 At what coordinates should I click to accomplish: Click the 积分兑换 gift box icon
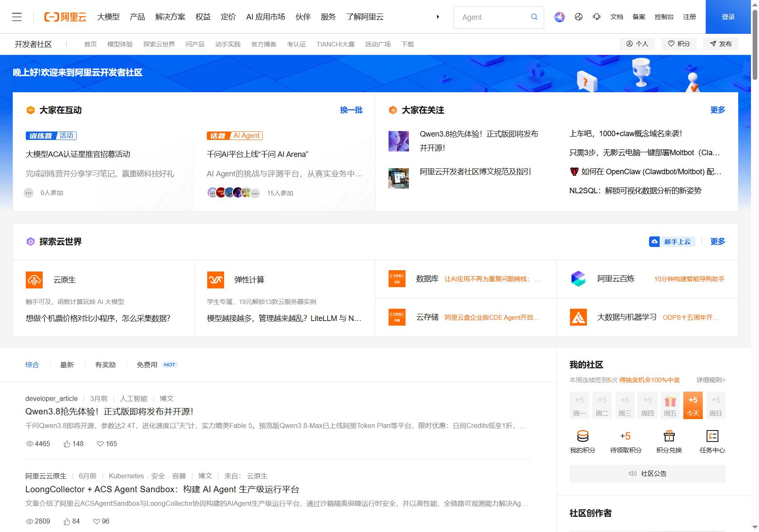click(x=669, y=436)
